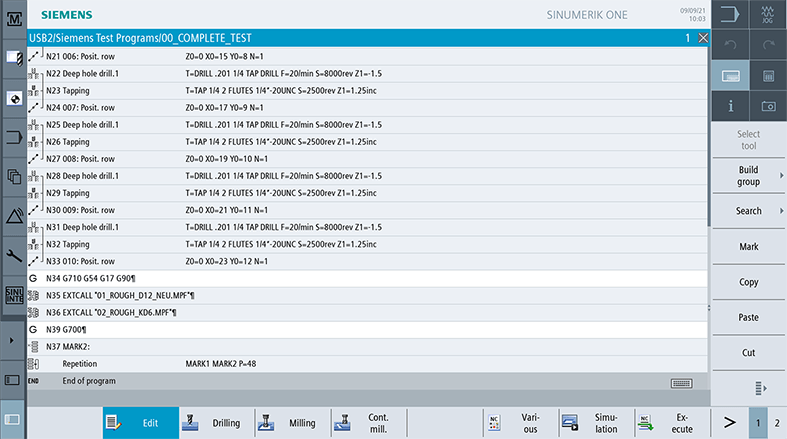The image size is (787, 439).
Task: Select line N35 EXTCALL 01_ROUGH_D12_NEU.MPF
Action: point(367,296)
